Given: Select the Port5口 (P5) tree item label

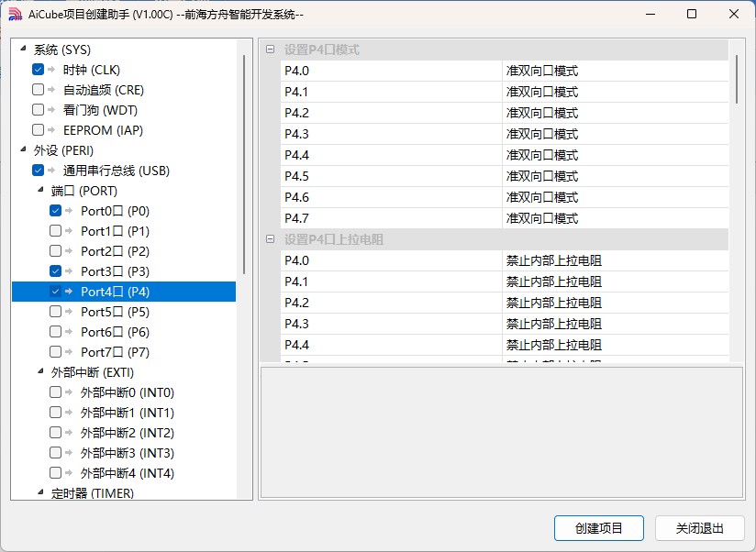Looking at the screenshot, I should coord(116,312).
